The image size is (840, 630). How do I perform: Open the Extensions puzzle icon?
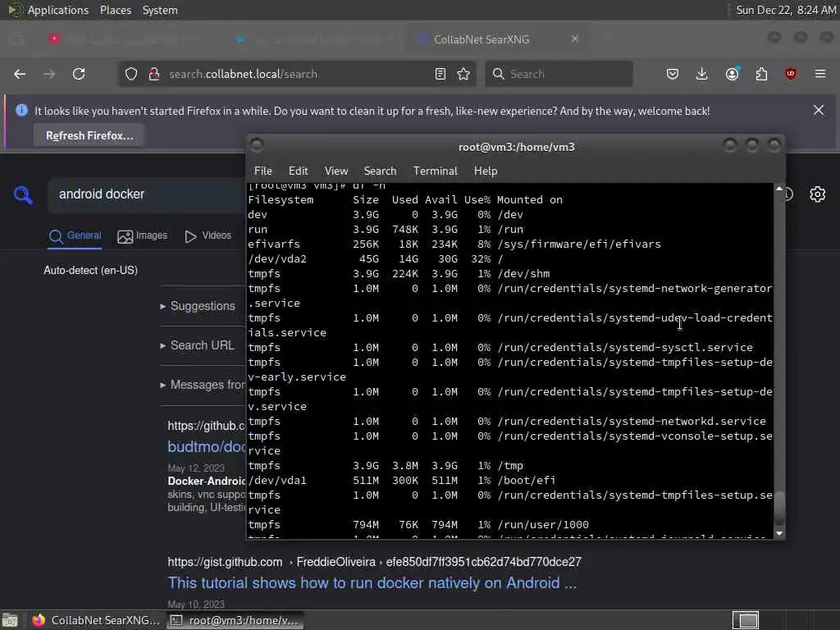[761, 74]
